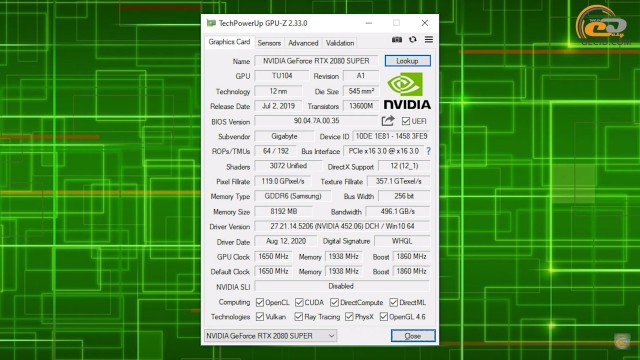This screenshot has height=360, width=640.
Task: Toggle the DirectCompute checkbox
Action: pyautogui.click(x=334, y=302)
